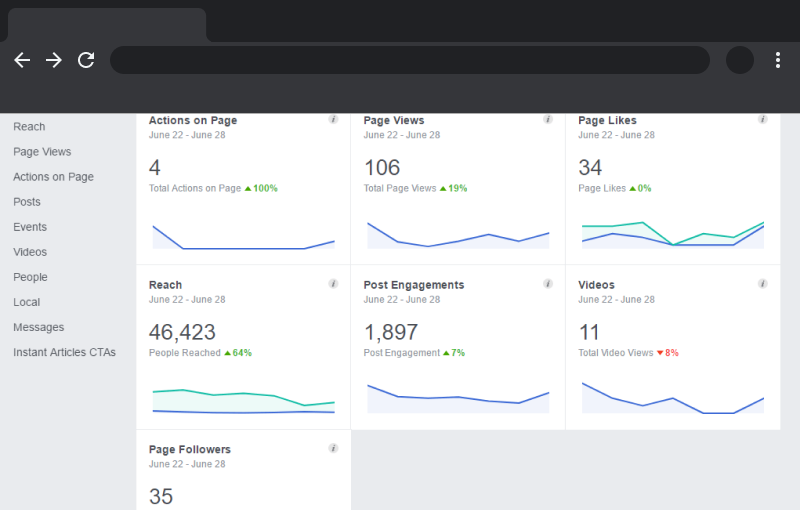800x510 pixels.
Task: Click the 1,897 Post Engagement number
Action: tap(391, 333)
